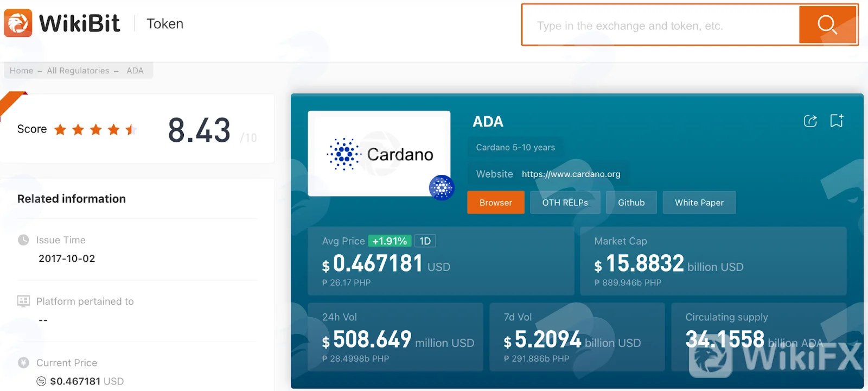The height and width of the screenshot is (391, 868).
Task: Click the Platform pertained to icon
Action: click(23, 301)
